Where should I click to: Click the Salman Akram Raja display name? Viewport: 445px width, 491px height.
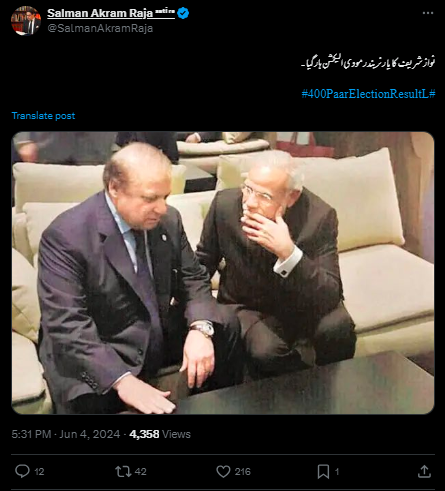click(100, 13)
